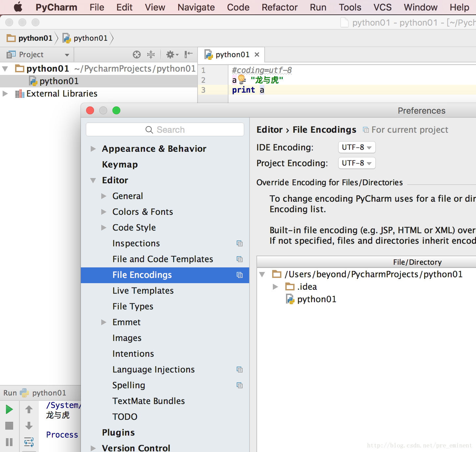Open the Navigate menu

(196, 7)
